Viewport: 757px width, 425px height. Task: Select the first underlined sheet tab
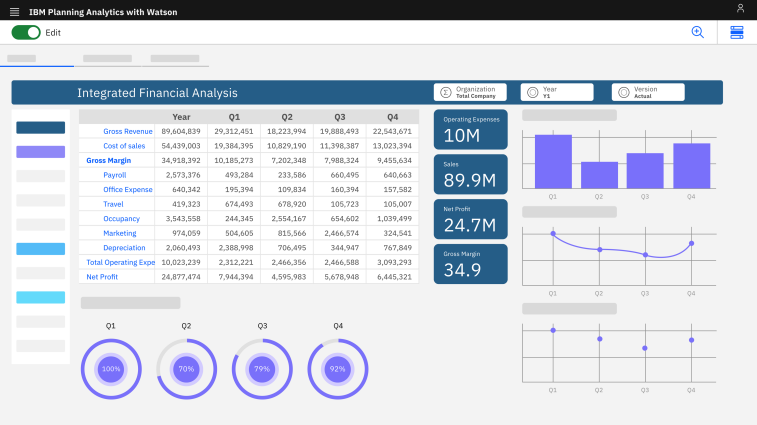coord(22,59)
